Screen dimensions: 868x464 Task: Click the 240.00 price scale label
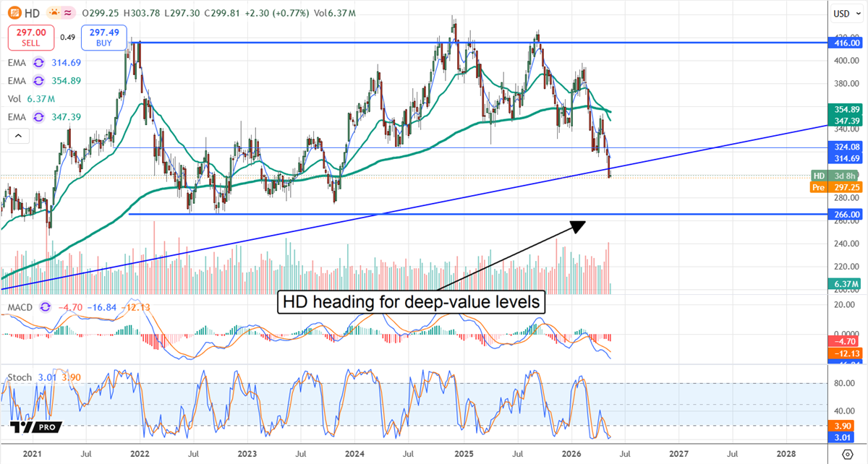845,244
